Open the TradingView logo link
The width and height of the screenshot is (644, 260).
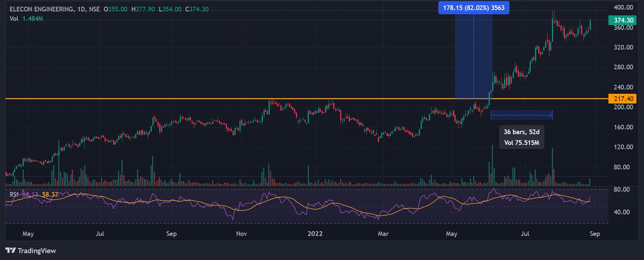(31, 250)
